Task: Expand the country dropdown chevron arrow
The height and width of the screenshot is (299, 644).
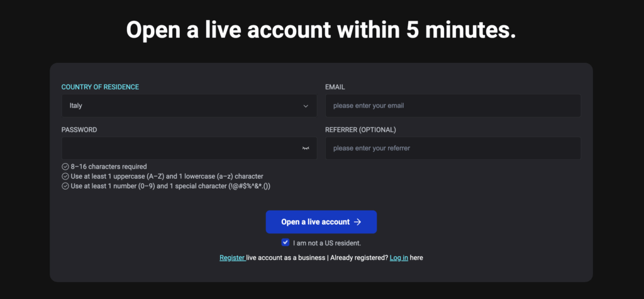Action: [x=306, y=106]
